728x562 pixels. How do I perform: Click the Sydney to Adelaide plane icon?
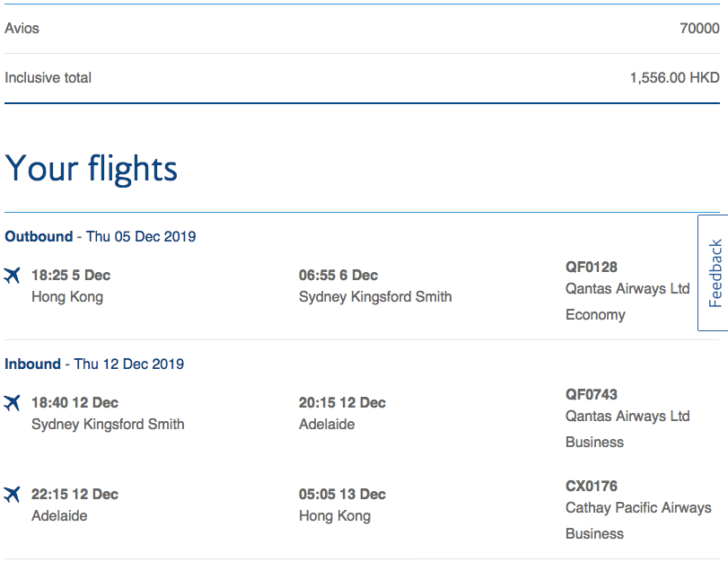click(x=12, y=402)
